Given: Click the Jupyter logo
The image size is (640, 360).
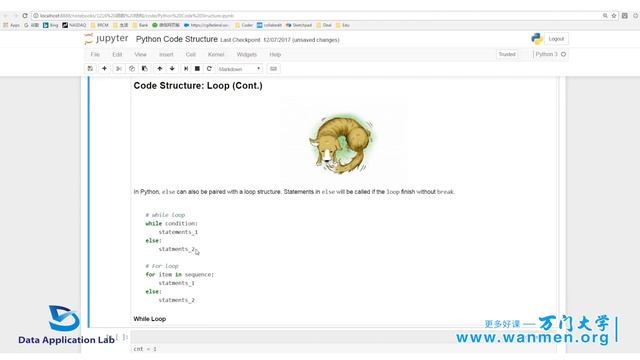Looking at the screenshot, I should point(107,39).
